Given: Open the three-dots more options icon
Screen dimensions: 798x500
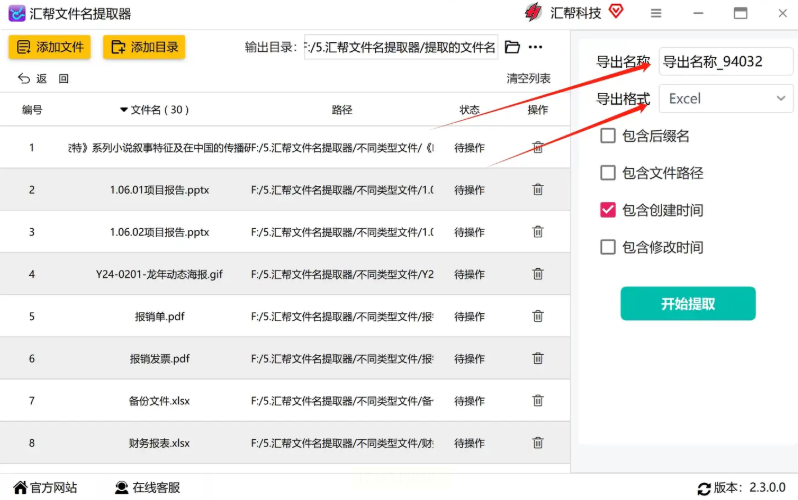Looking at the screenshot, I should click(x=536, y=47).
